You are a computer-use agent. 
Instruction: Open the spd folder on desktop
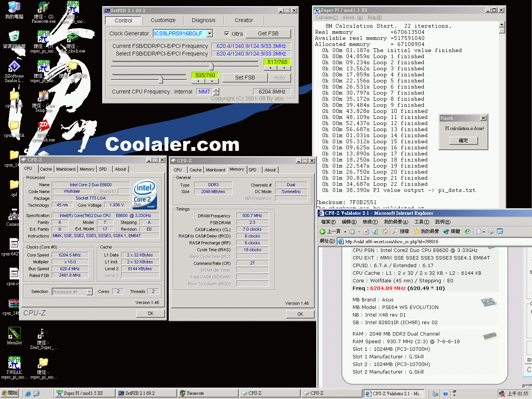[14, 188]
